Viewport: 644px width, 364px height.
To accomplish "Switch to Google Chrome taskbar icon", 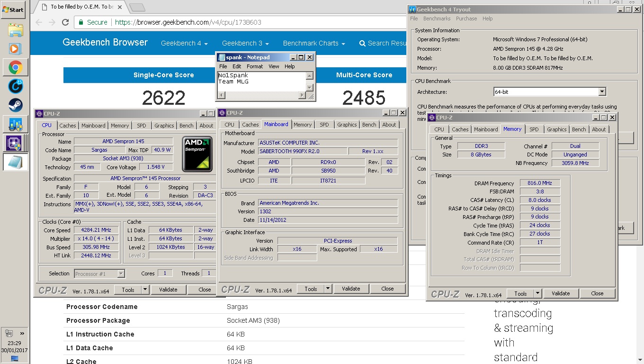I will point(15,67).
